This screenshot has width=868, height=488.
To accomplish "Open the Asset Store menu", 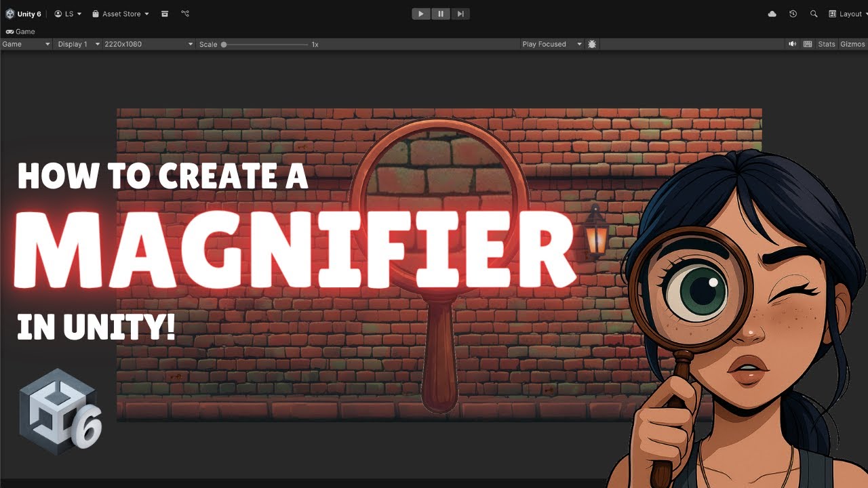I will tap(120, 14).
